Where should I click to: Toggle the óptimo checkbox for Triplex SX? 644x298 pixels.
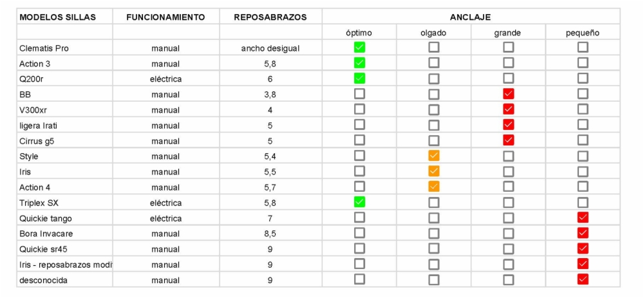[359, 202]
